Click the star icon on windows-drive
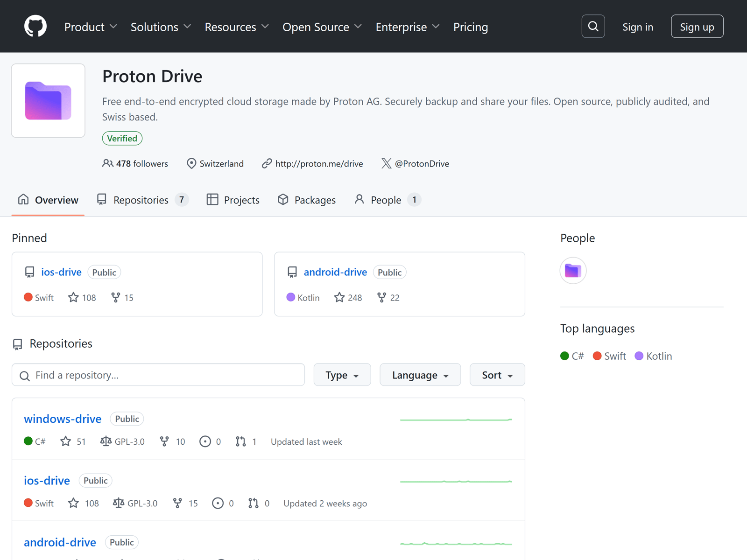747x560 pixels. click(66, 441)
